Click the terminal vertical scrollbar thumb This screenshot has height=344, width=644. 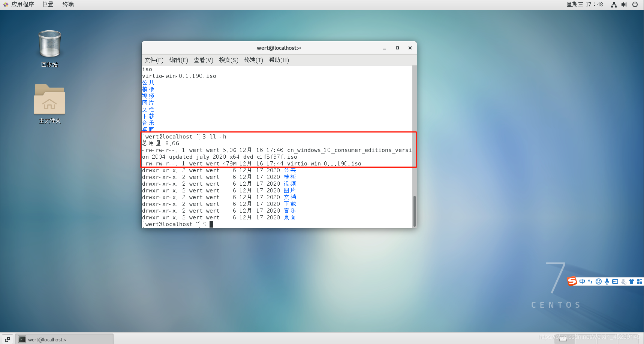pyautogui.click(x=415, y=211)
